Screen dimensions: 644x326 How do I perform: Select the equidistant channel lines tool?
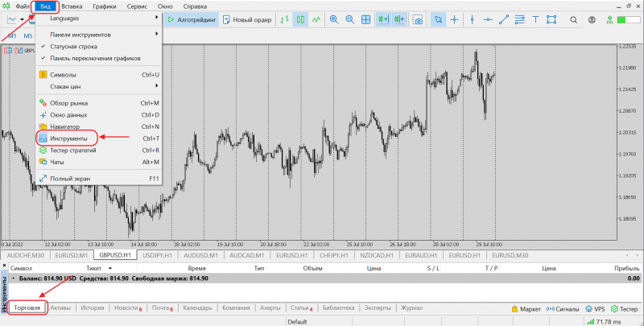pos(519,19)
